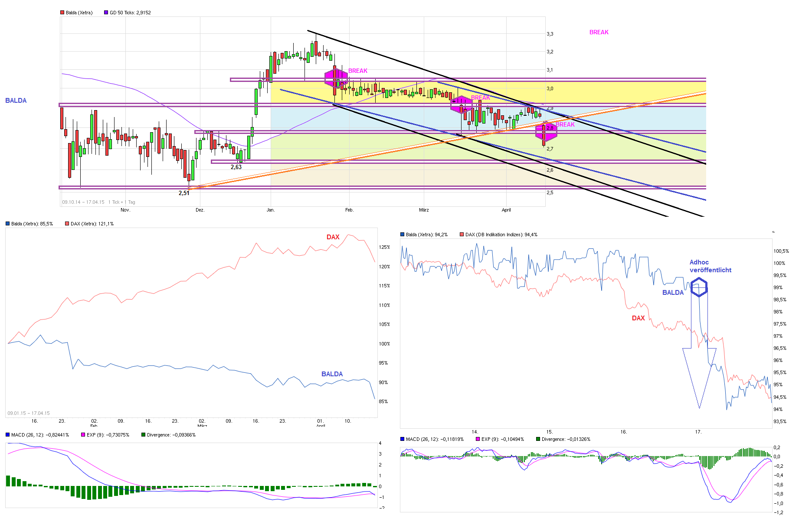Click the BREAK label in the upper-right margin
The width and height of the screenshot is (812, 528).
click(x=599, y=33)
